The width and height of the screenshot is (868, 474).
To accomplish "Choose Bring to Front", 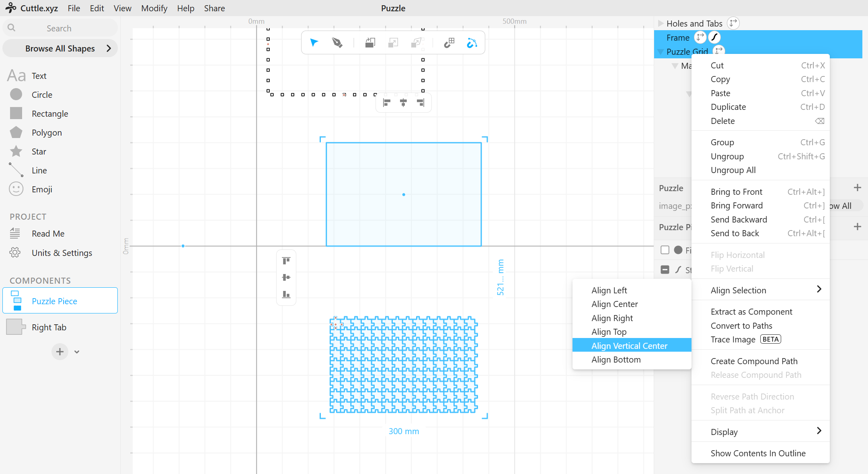I will click(x=760, y=192).
